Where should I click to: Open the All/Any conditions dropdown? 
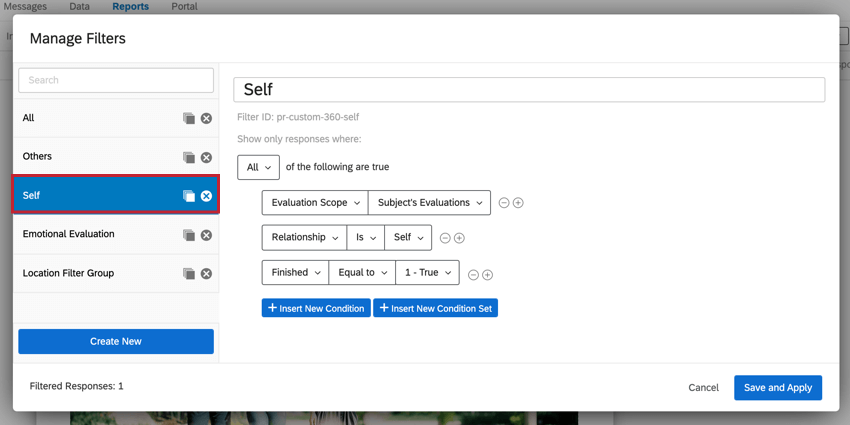click(258, 167)
